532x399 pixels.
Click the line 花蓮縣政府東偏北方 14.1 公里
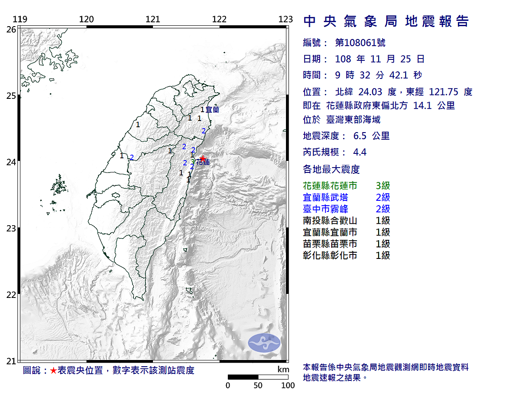pos(391,106)
